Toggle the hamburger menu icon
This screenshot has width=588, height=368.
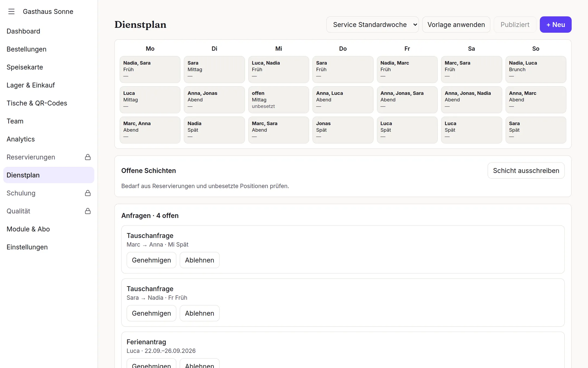click(x=11, y=11)
